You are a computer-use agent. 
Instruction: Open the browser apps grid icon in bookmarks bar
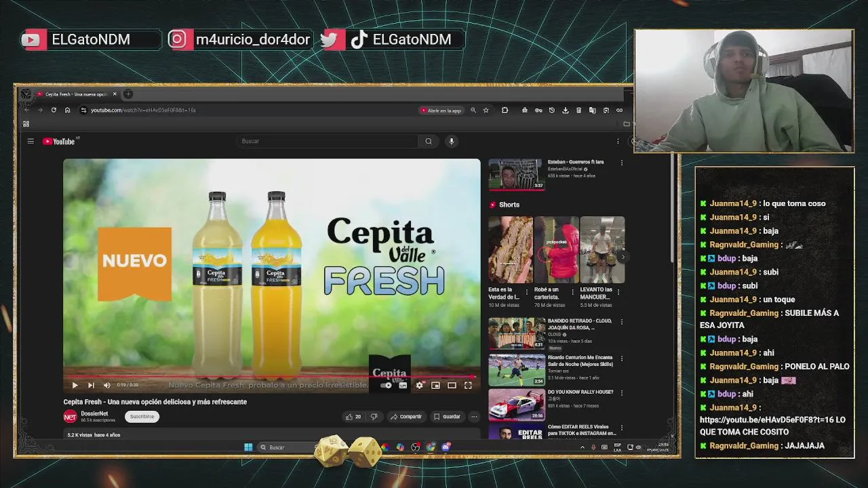coord(26,124)
